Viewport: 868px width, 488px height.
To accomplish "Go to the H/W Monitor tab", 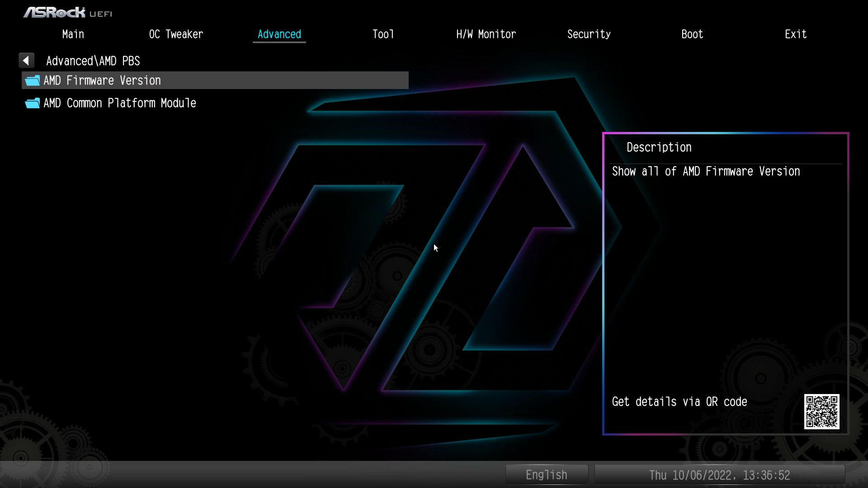I will (486, 34).
